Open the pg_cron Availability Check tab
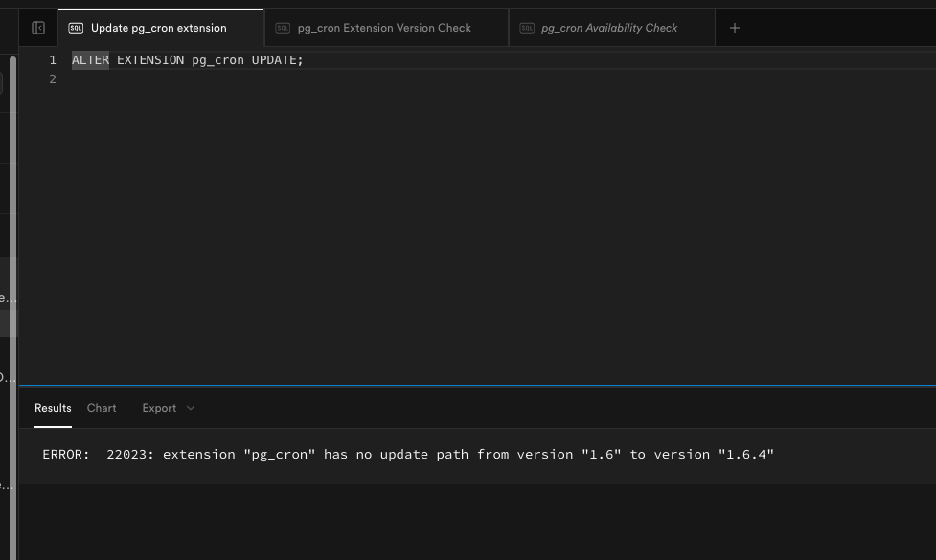Screen dimensions: 936x560 click(609, 28)
